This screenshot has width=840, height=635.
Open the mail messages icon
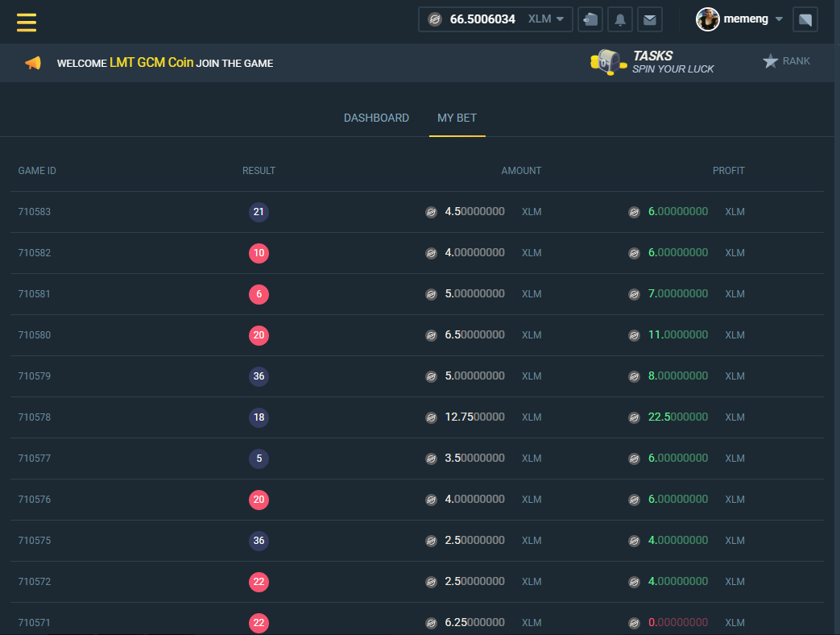coord(649,19)
